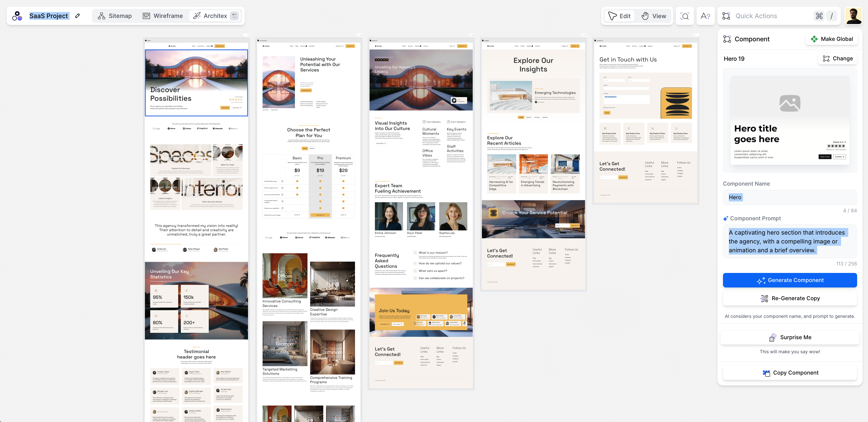Click the Copy Component button

pos(790,372)
